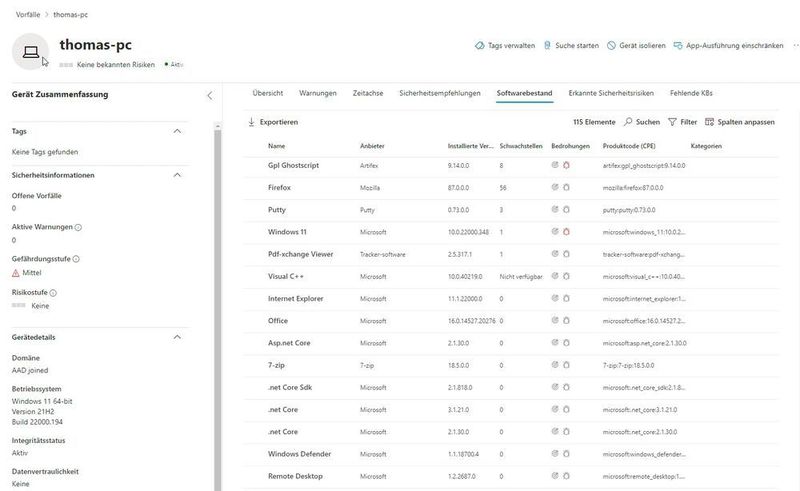Click the exploit icon in Pdf-xchange Viewer row
This screenshot has width=800, height=491.
click(x=555, y=254)
